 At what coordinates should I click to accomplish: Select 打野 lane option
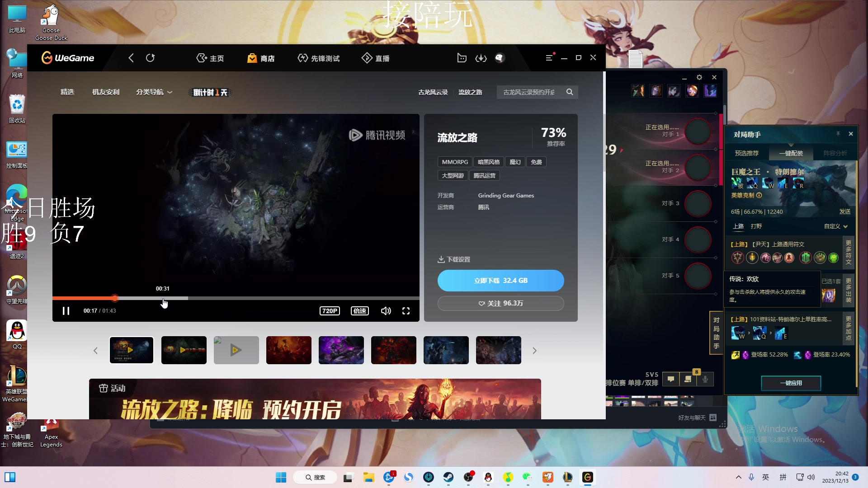[756, 226]
